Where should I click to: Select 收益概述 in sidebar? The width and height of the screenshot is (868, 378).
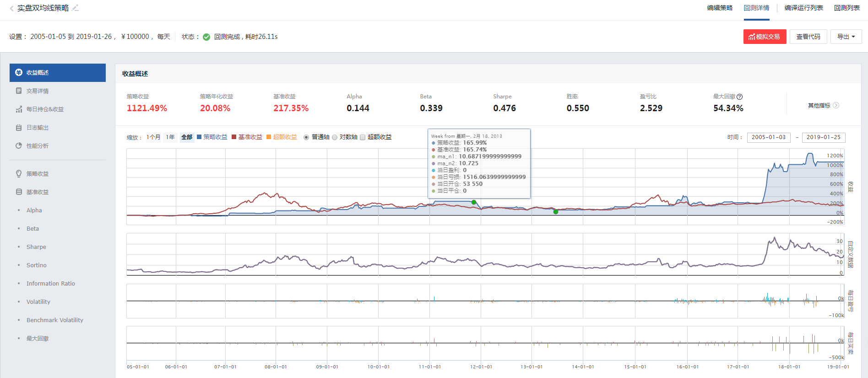tap(58, 73)
